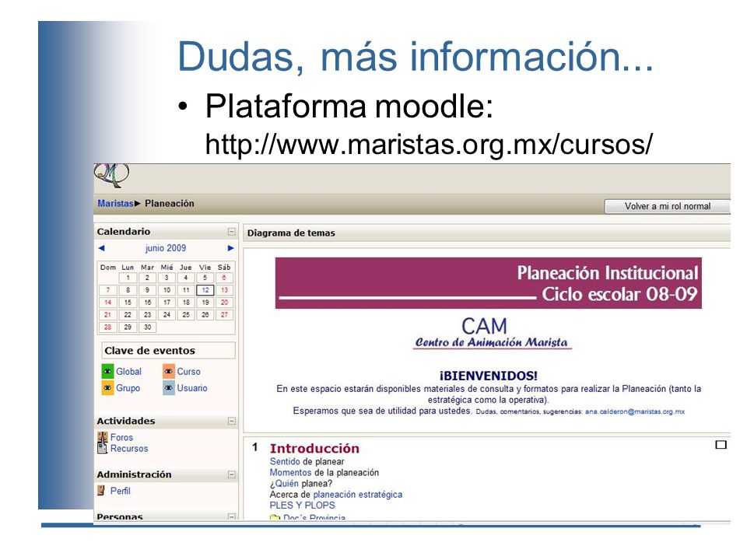Screen dimensions: 747x560
Task: Click the Clave de eventos heading
Action: 149,351
